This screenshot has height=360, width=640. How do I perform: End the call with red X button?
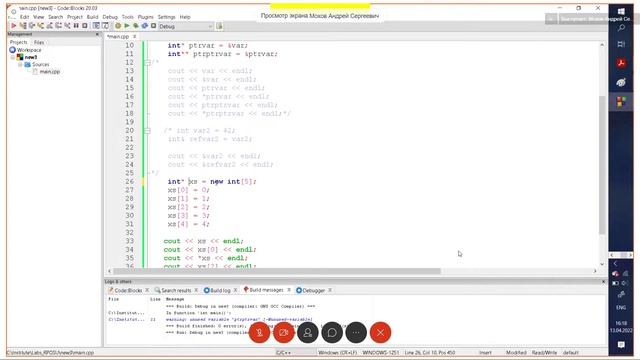pos(380,333)
